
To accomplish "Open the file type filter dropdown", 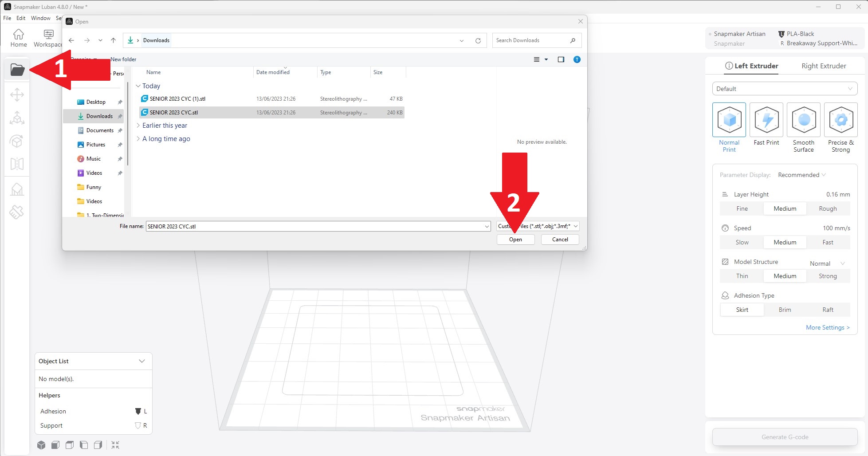I will 538,226.
